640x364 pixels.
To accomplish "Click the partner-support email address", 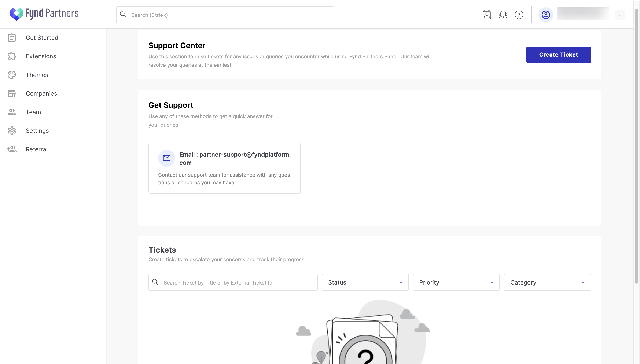I will click(235, 159).
